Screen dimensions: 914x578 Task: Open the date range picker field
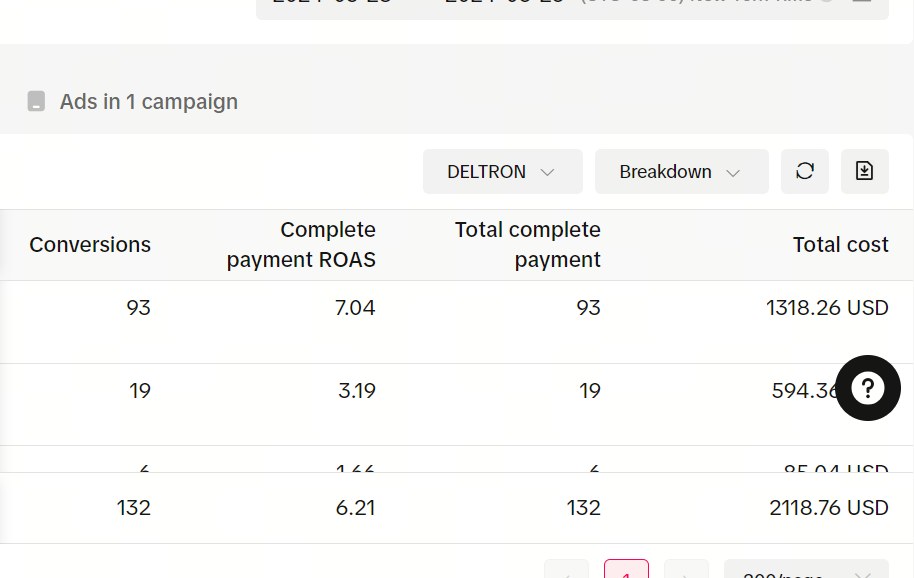pos(572,7)
